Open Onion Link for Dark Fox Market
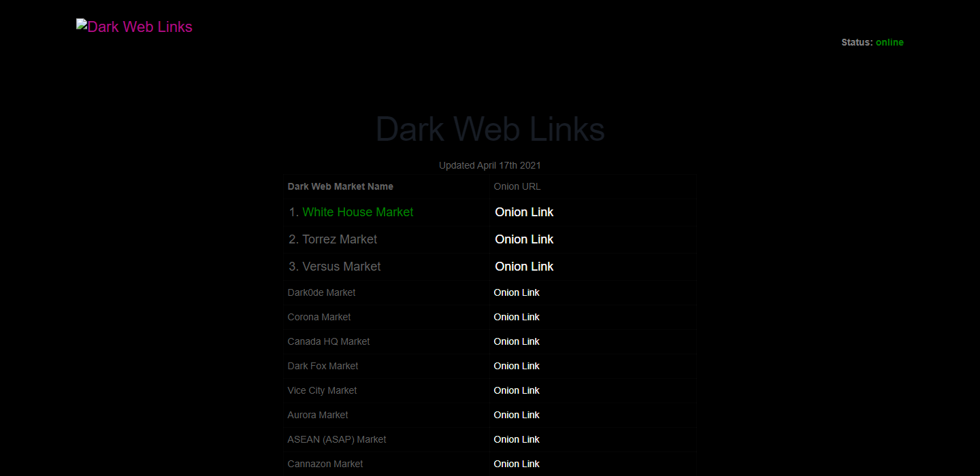Image resolution: width=980 pixels, height=476 pixels. click(517, 366)
